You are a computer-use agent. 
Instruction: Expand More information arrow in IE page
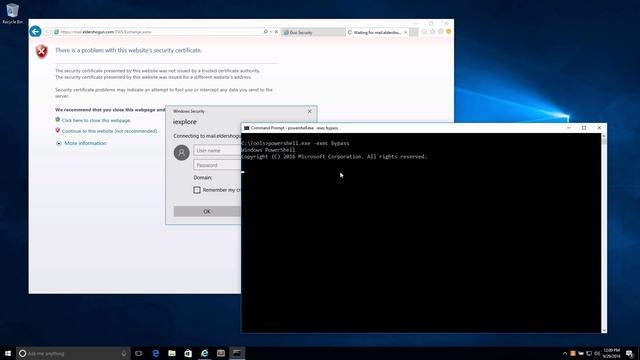pyautogui.click(x=58, y=143)
